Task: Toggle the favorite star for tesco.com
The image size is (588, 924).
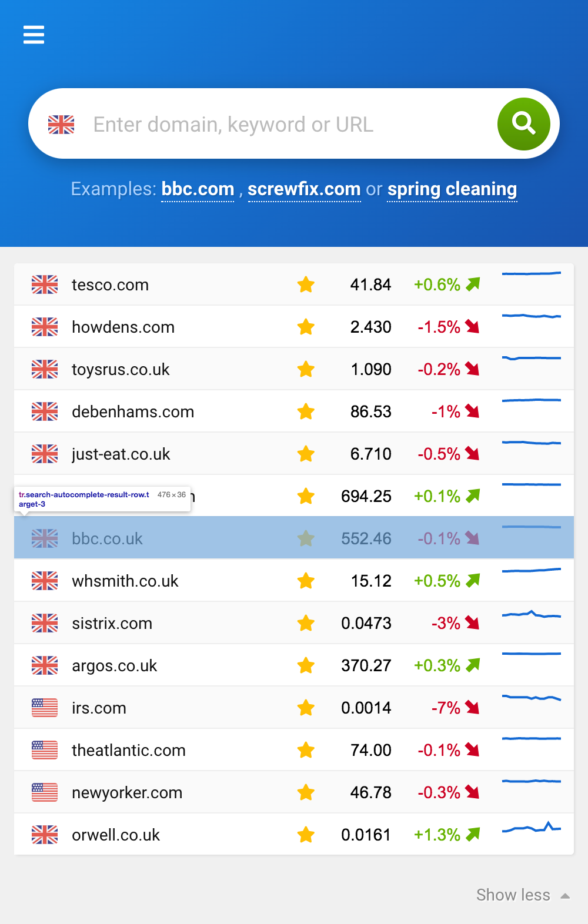Action: tap(306, 284)
